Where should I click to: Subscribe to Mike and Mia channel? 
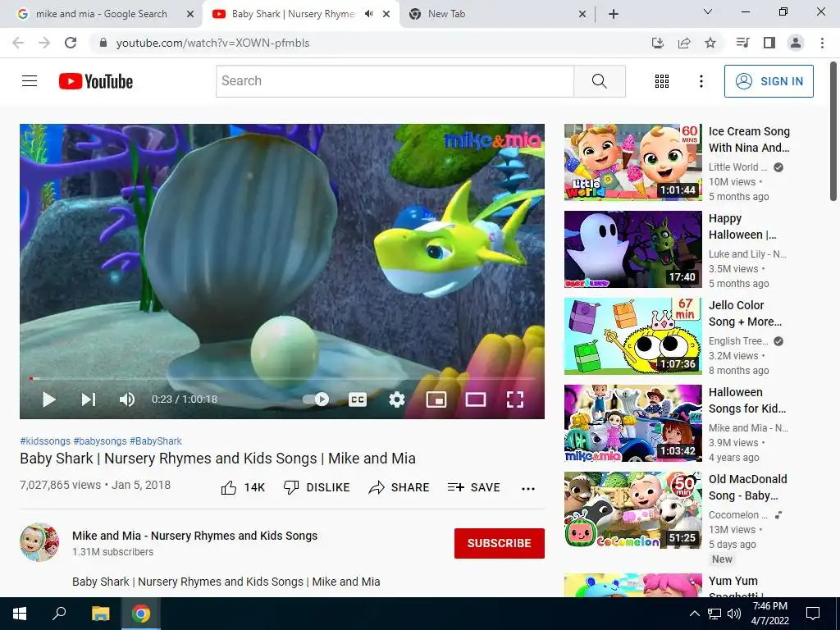point(500,543)
